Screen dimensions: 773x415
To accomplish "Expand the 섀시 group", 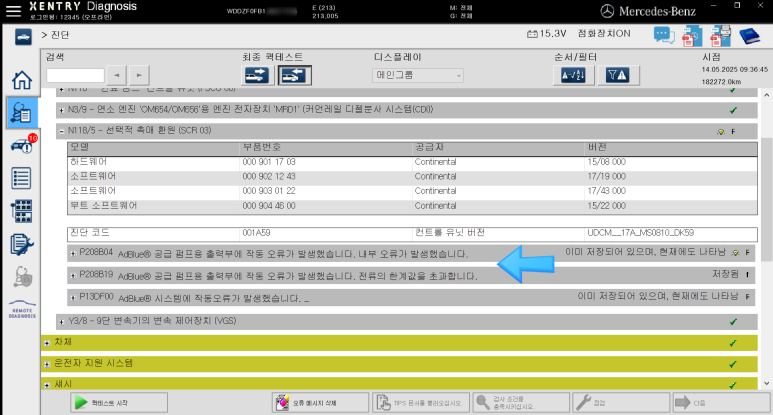I will [x=47, y=384].
